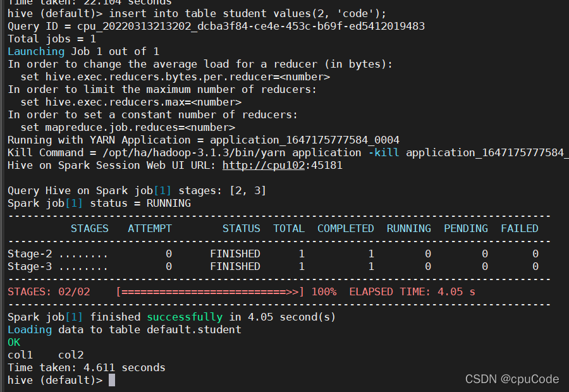Click the 'Stage-3' row label

(x=30, y=266)
